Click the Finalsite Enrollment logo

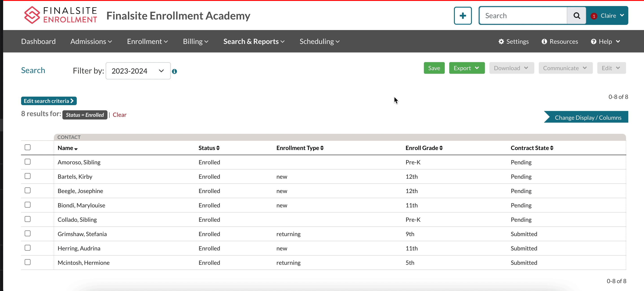[x=61, y=15]
